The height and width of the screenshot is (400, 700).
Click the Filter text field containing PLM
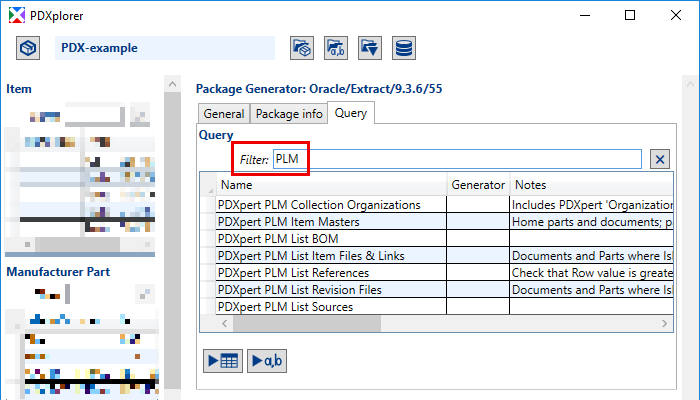tap(457, 159)
